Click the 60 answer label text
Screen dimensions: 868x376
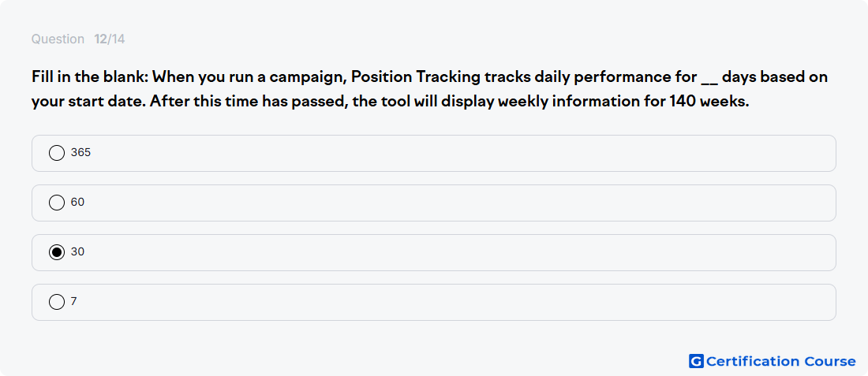[x=77, y=203]
